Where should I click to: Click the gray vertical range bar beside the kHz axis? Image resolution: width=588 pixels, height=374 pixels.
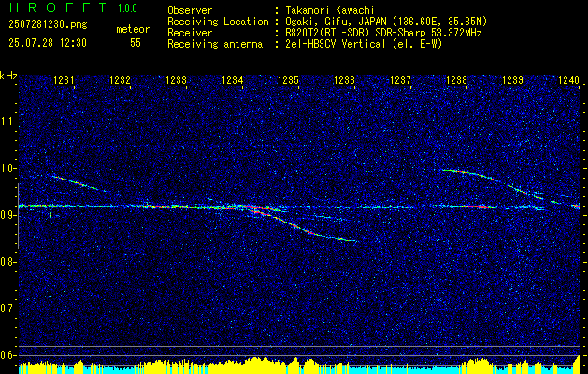[18, 216]
